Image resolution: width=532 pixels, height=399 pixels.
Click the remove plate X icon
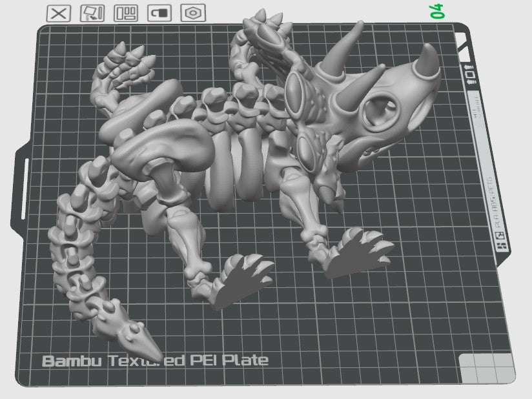click(59, 13)
